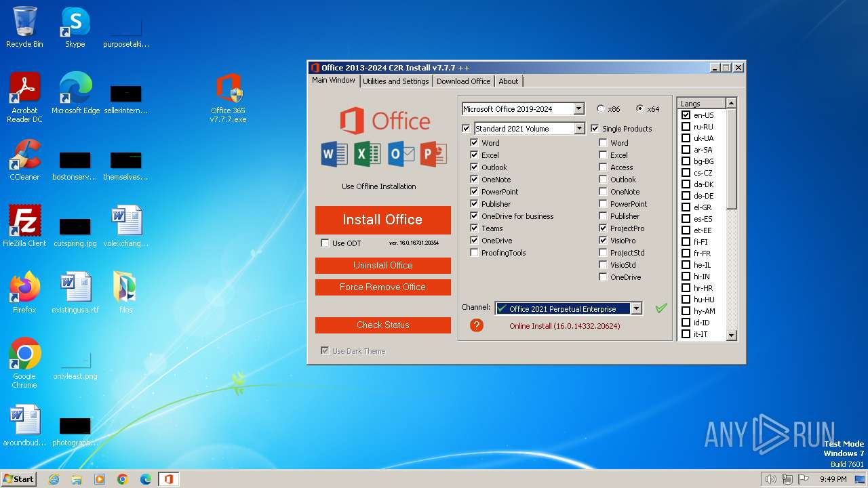
Task: Uncheck VisioPro single product
Action: coord(603,241)
